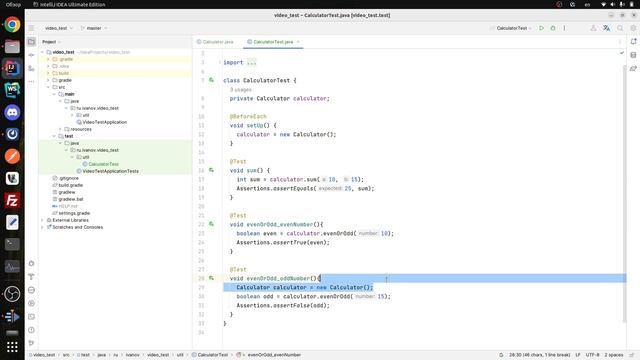Open the Activities overview menu in top bar

(13, 4)
